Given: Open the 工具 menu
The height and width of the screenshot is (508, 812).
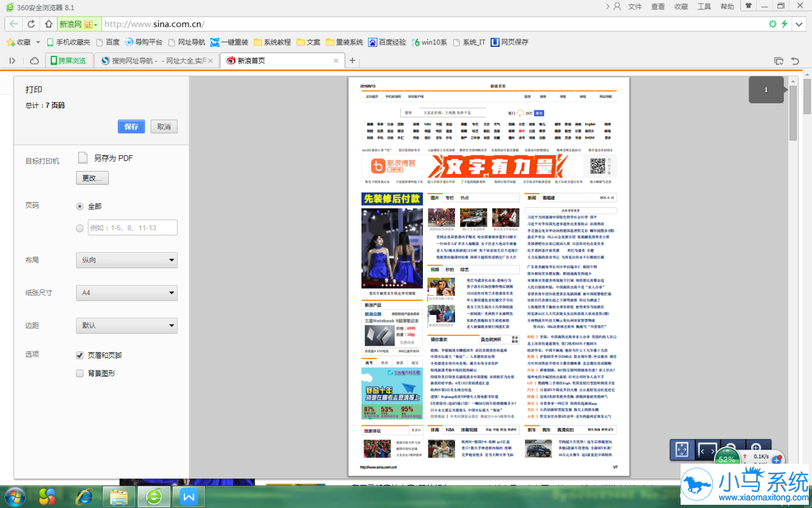Looking at the screenshot, I should [704, 6].
